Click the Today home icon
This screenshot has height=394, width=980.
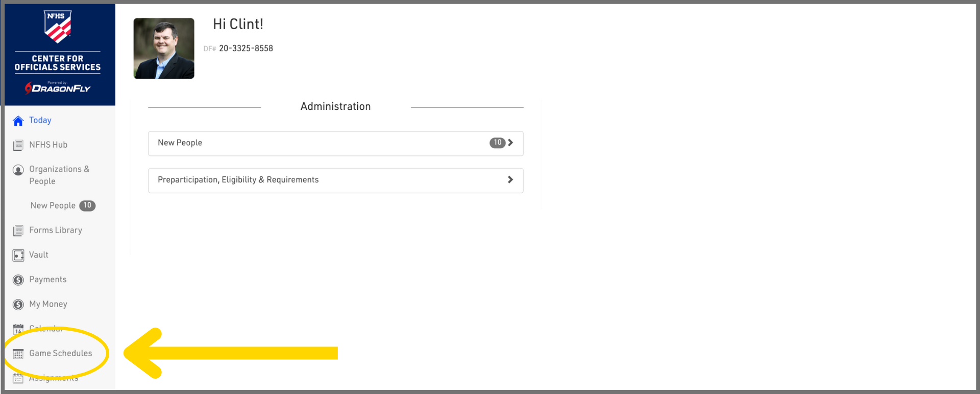click(x=18, y=121)
